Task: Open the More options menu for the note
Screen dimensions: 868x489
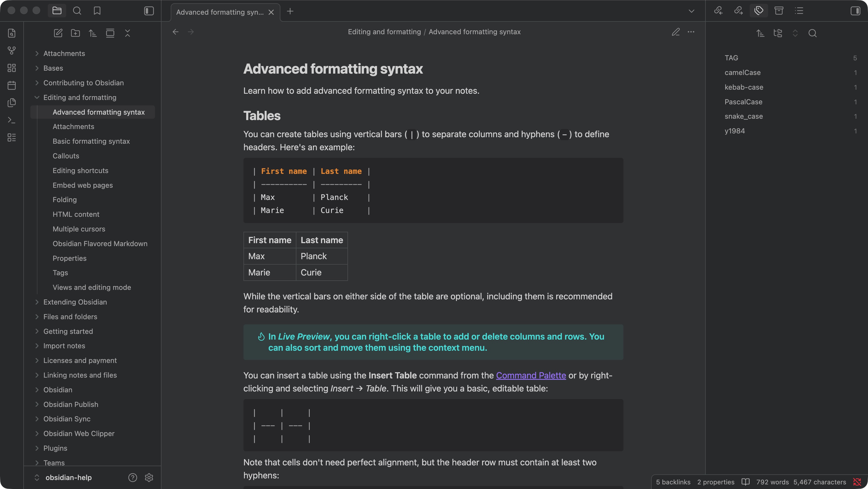Action: pyautogui.click(x=691, y=32)
